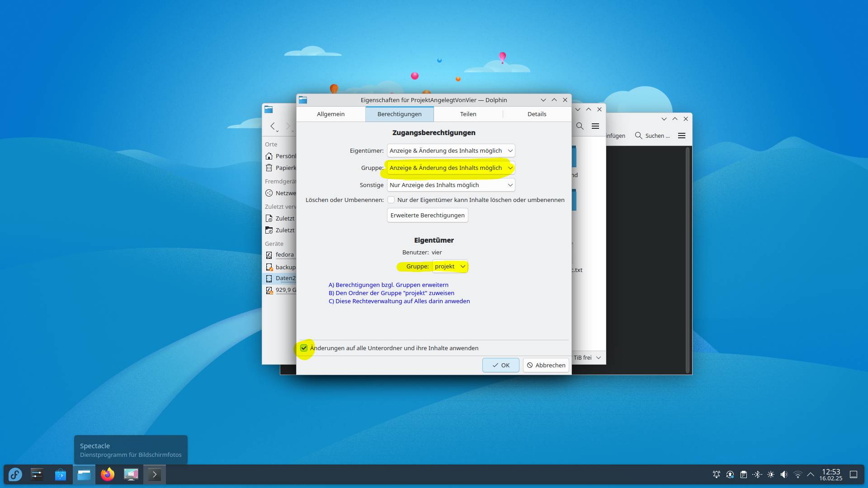Screen dimensions: 868x488
Task: Click the terminal window vertical scrollbar
Action: (x=688, y=260)
